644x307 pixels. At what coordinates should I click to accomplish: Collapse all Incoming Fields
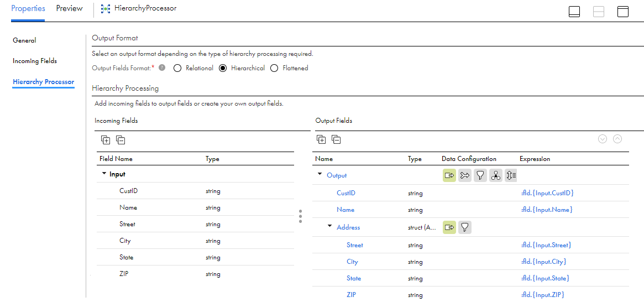tap(121, 140)
